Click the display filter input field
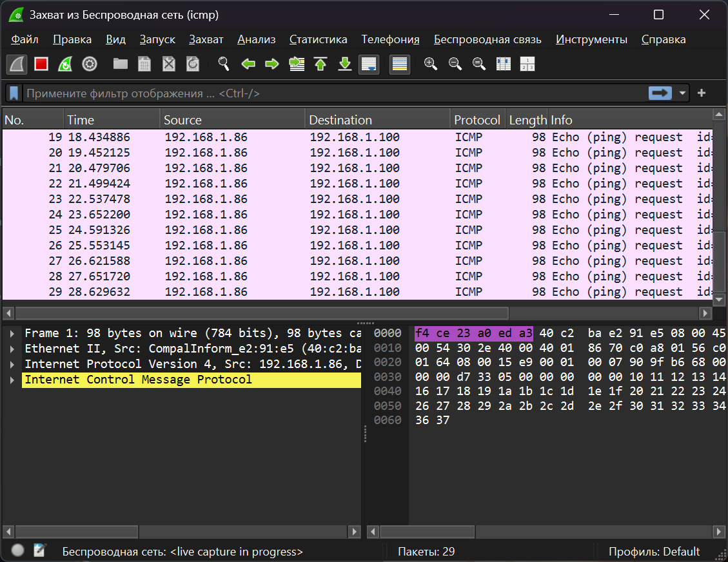Image resolution: width=728 pixels, height=562 pixels. click(322, 93)
